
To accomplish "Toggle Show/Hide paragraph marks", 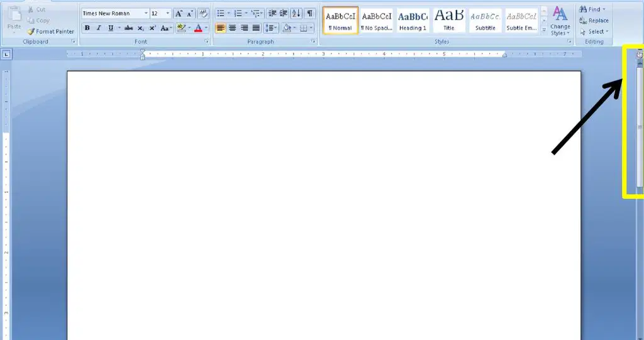I will 310,14.
